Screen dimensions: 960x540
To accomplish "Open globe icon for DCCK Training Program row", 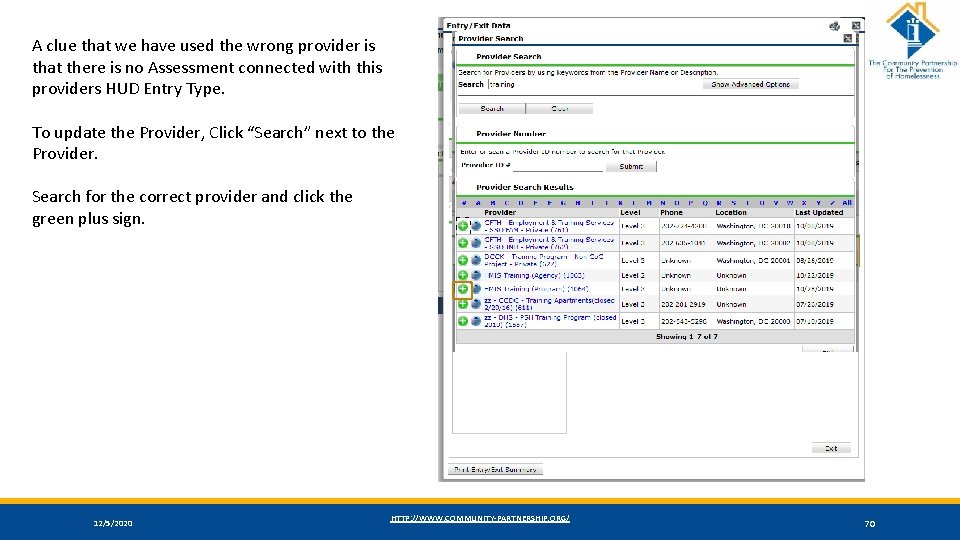I will point(476,260).
